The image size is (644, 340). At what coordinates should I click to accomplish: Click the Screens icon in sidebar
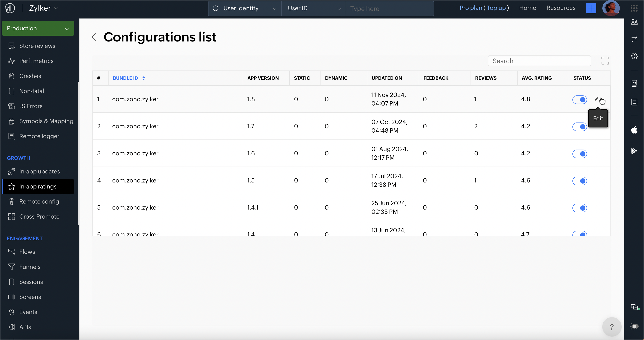click(x=12, y=297)
